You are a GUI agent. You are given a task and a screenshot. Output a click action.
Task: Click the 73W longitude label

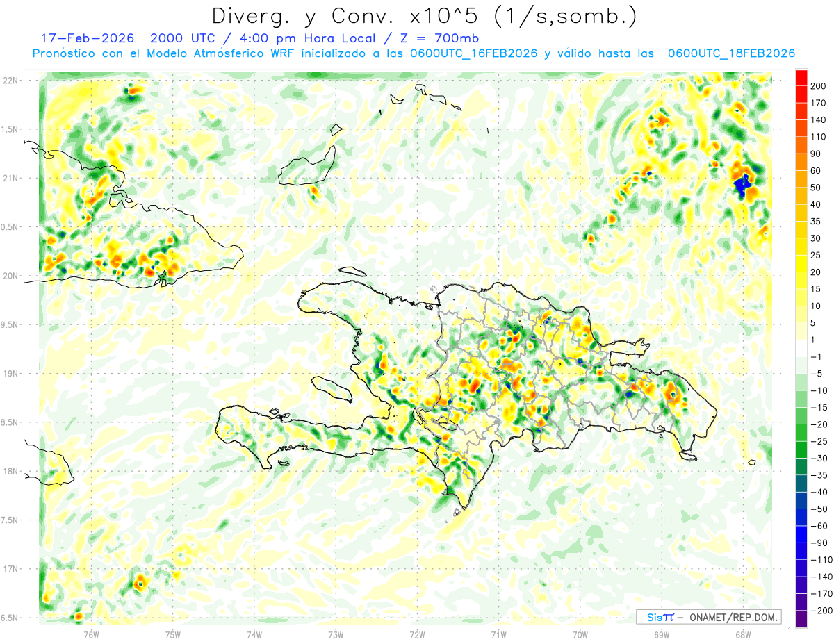336,634
